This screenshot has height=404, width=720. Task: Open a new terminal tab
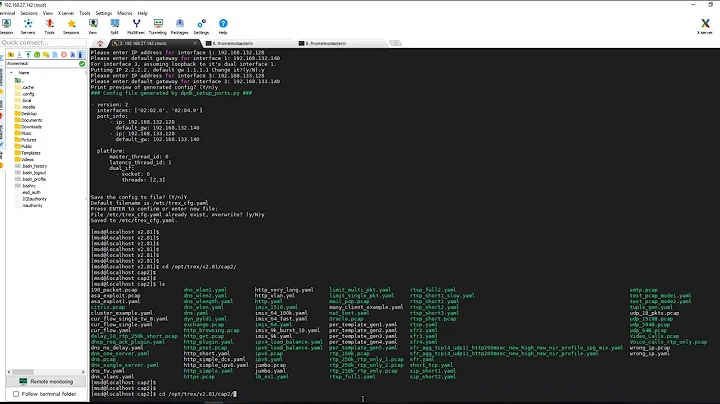[x=395, y=43]
